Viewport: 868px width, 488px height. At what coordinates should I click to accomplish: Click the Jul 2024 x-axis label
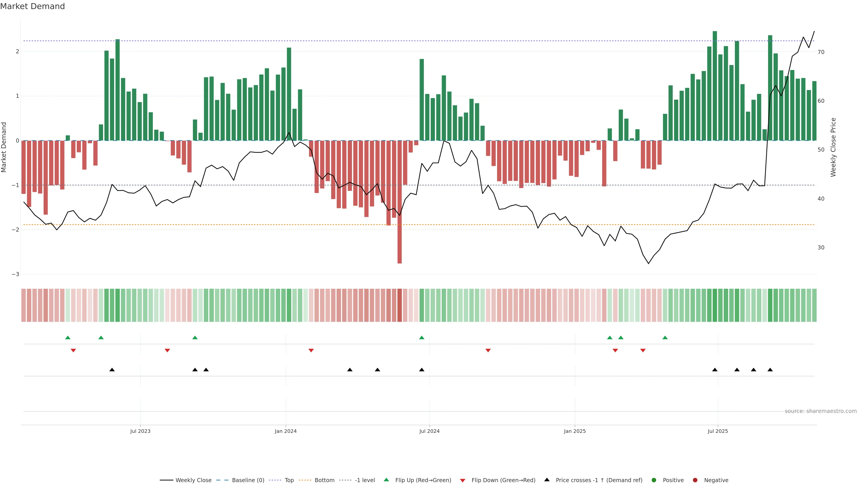click(x=429, y=431)
